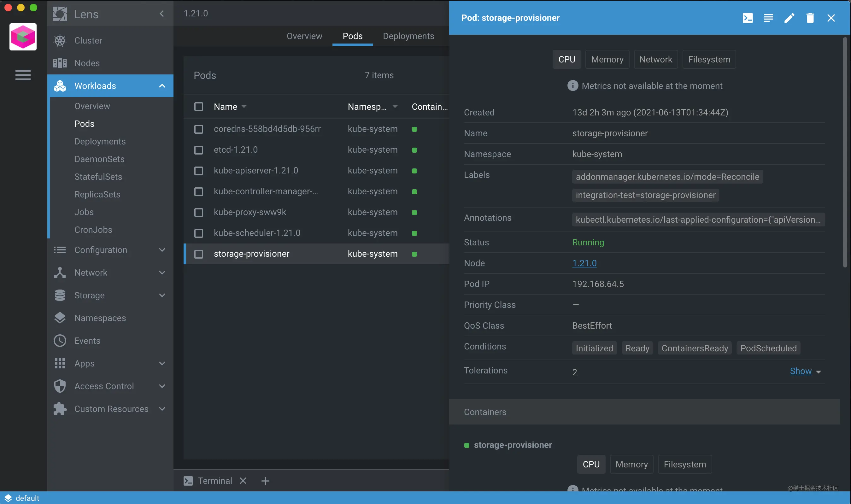This screenshot has height=504, width=851.
Task: Click the Lens logo icon
Action: coord(60,14)
